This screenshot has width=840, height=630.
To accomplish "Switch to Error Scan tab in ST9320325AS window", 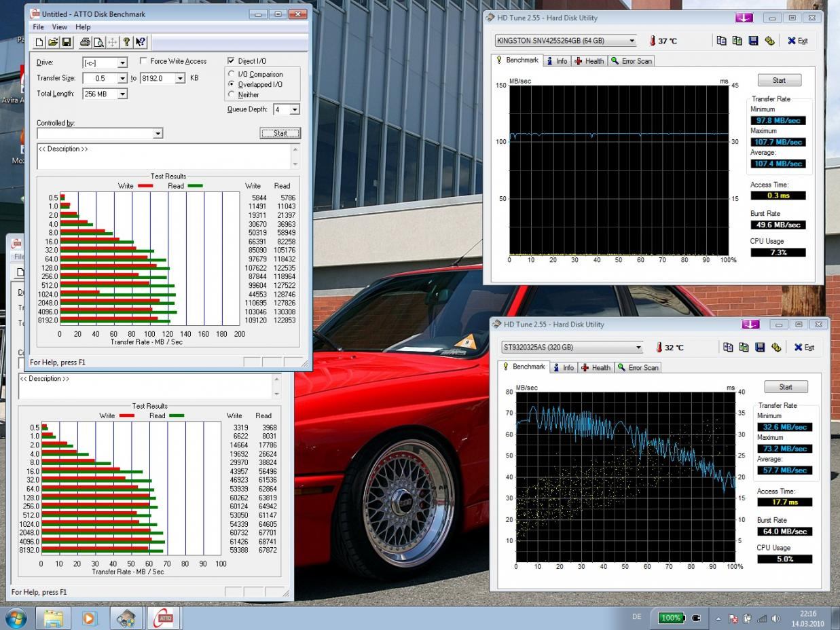I will tap(638, 368).
